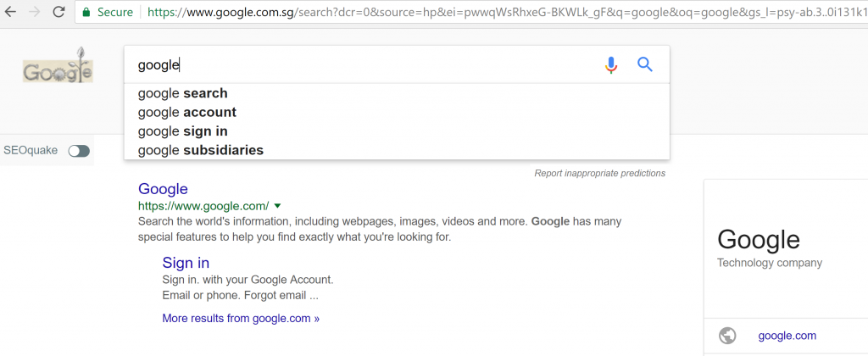Open google.com link in knowledge panel
Screen dimensions: 868x356
pyautogui.click(x=787, y=336)
